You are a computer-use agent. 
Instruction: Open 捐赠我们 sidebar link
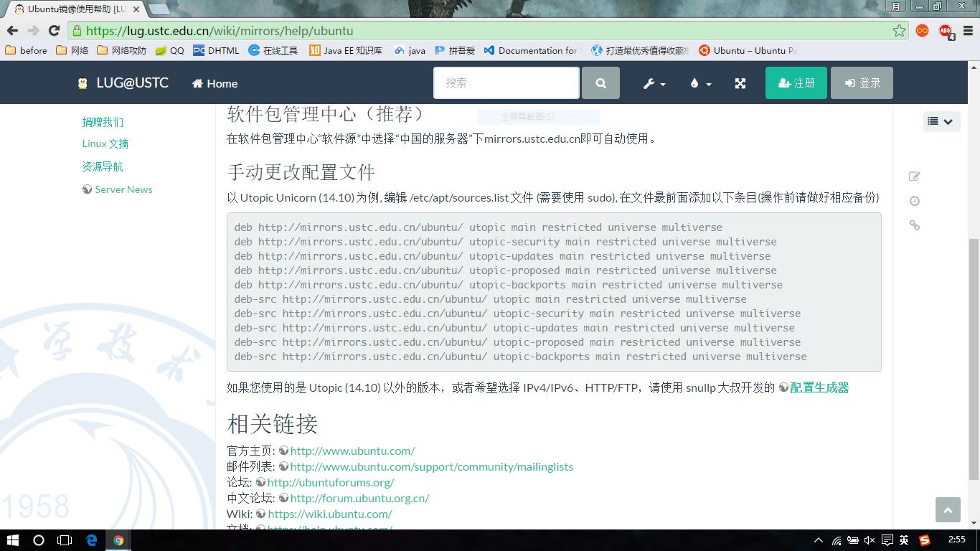[x=103, y=122]
